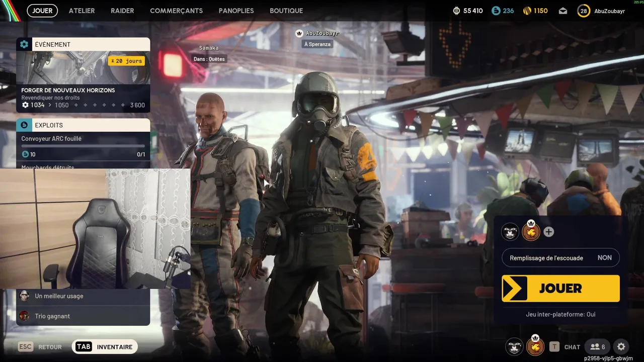The image size is (644, 362).
Task: Click the Convoyeur ARC fouillé progress bar
Action: (83, 146)
